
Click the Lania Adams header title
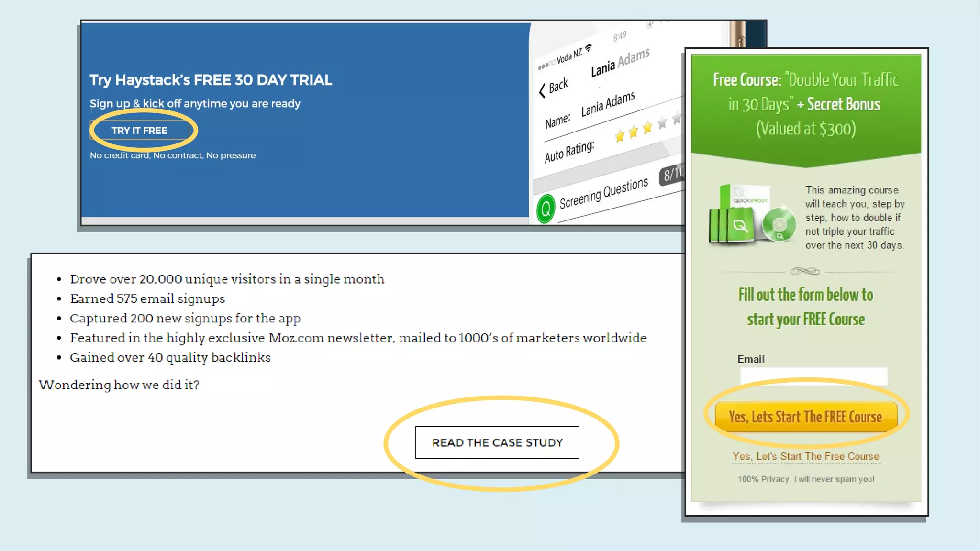click(x=620, y=63)
